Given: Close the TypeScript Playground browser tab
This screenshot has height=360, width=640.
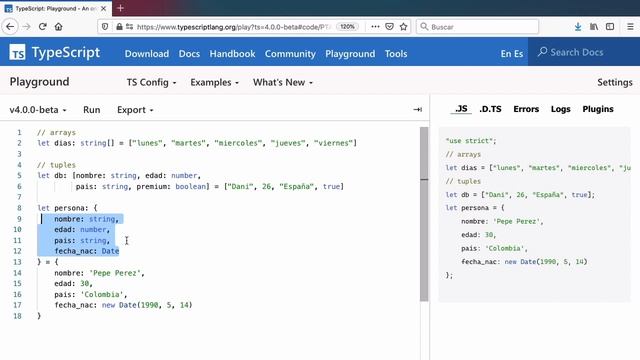Looking at the screenshot, I should 104,8.
